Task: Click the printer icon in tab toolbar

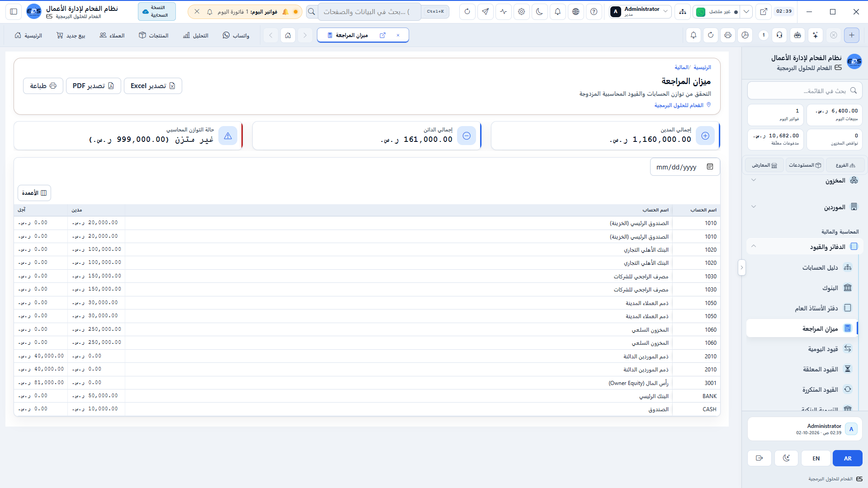Action: coord(728,35)
